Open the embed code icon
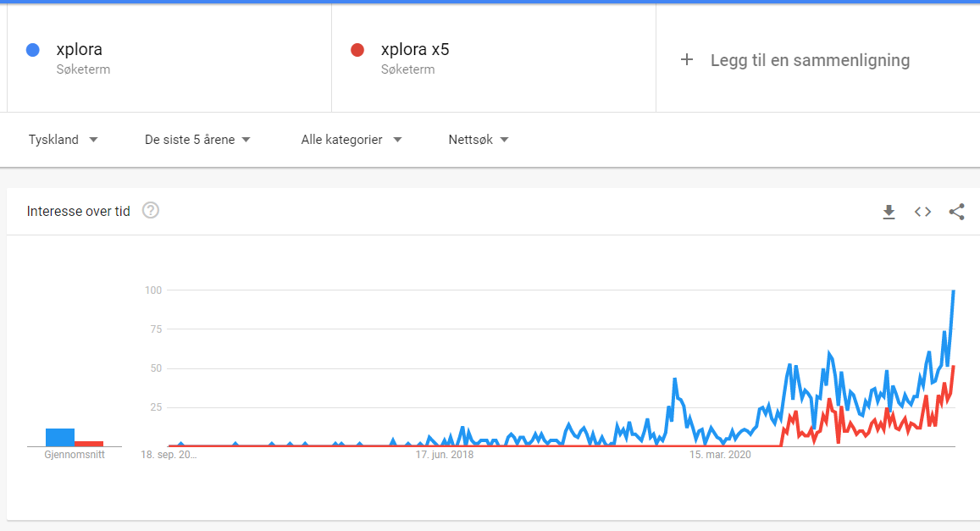The width and height of the screenshot is (980, 531). click(922, 212)
